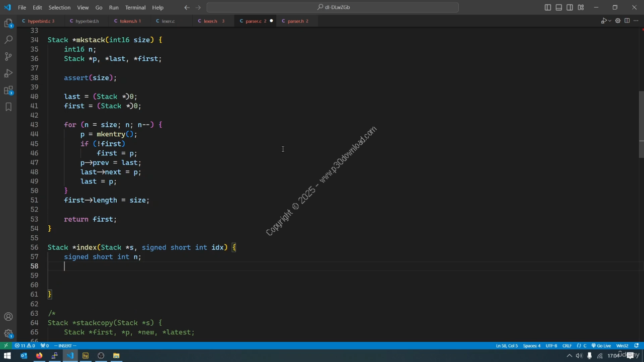Click the editor title gear icon
Screen dimensions: 644x362
pos(618,21)
